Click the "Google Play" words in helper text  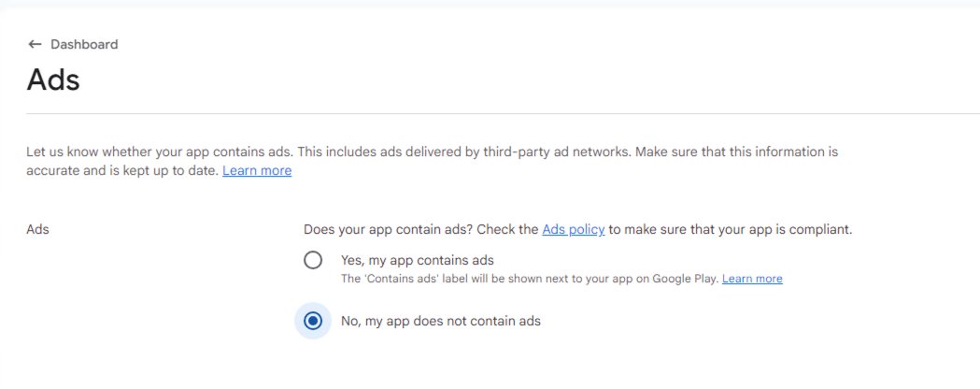coord(688,279)
